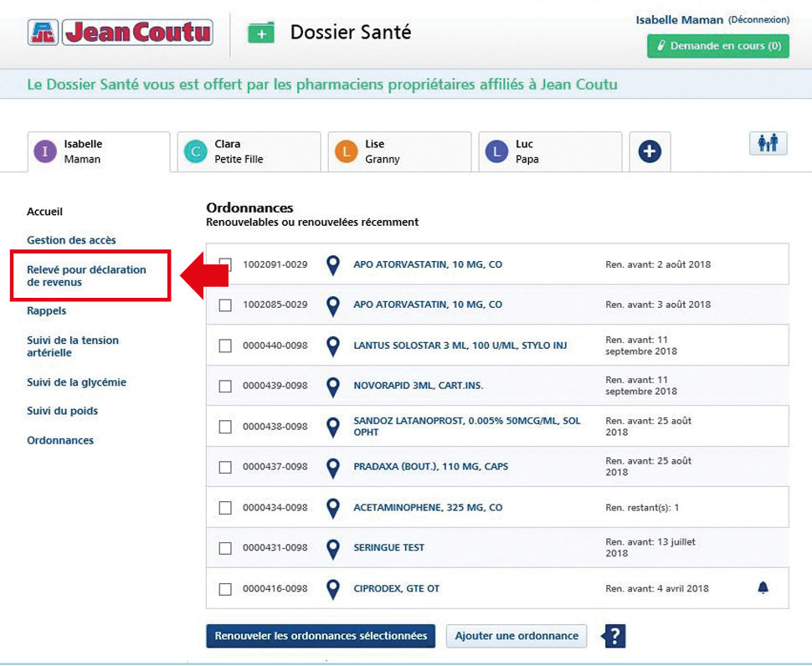Open Suivi de la tension artérielle

[x=73, y=346]
